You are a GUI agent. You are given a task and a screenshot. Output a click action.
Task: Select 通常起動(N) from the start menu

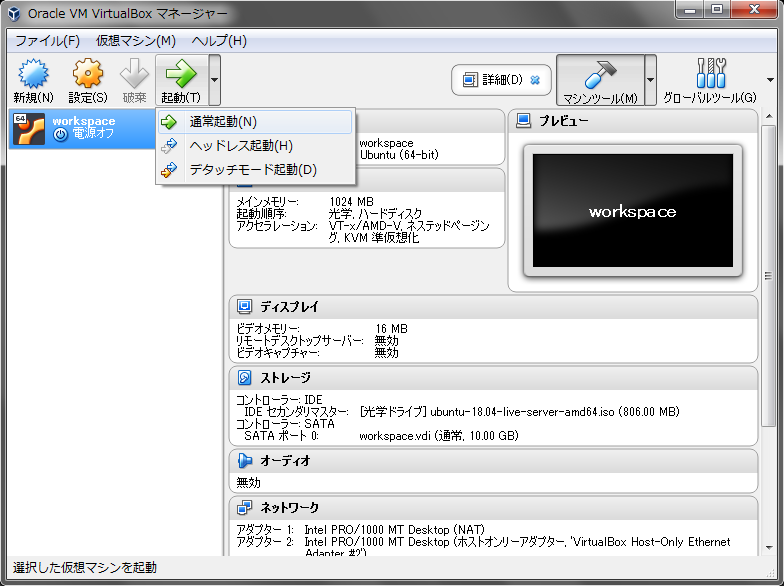tap(255, 122)
